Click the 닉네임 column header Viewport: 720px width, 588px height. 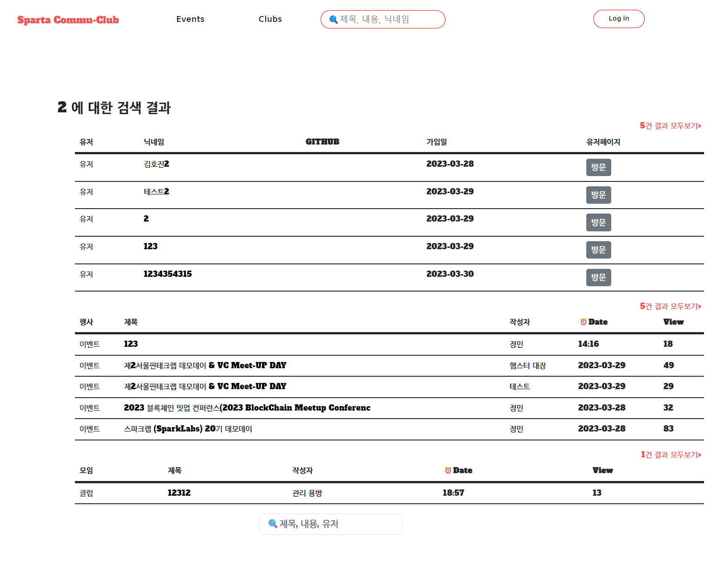[154, 142]
